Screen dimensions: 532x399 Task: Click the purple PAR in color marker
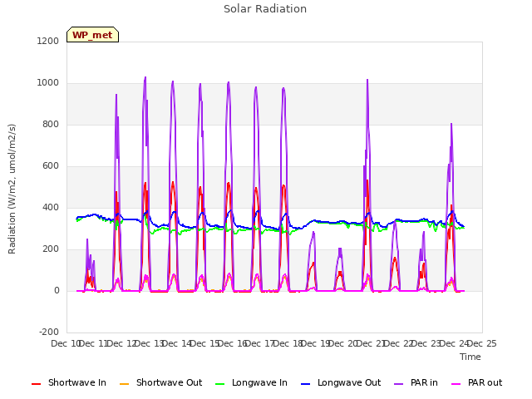(399, 384)
